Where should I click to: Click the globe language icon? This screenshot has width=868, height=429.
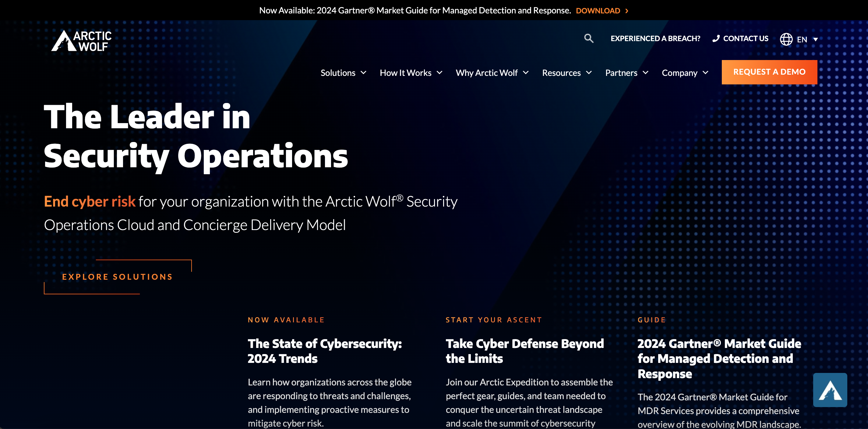786,39
